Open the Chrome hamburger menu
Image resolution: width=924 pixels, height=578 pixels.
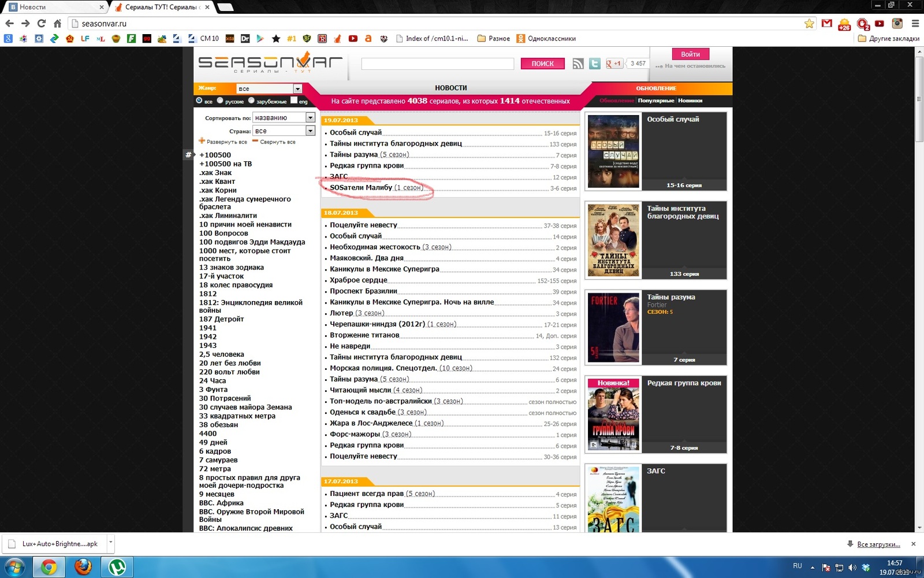coord(915,24)
